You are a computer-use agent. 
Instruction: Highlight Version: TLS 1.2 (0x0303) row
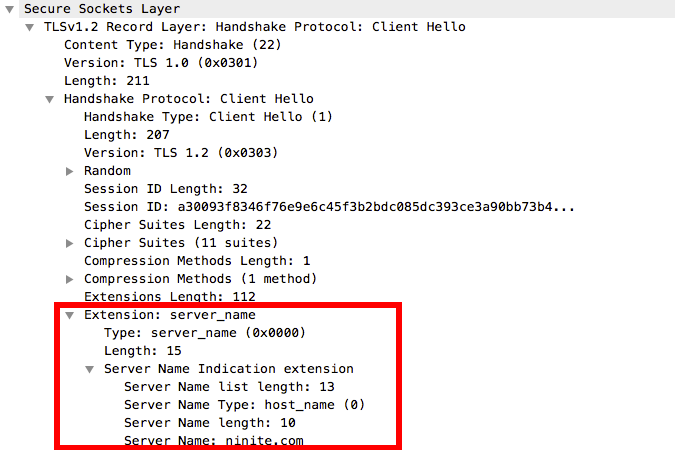pos(180,153)
